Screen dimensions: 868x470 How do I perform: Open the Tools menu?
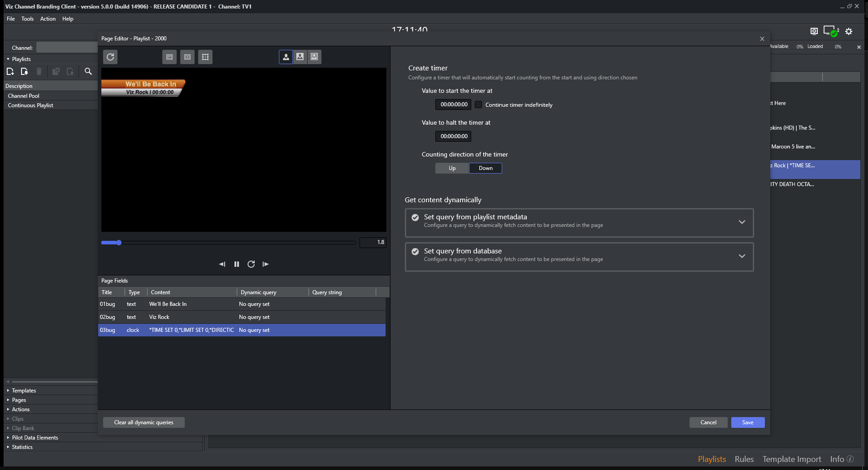pos(27,19)
